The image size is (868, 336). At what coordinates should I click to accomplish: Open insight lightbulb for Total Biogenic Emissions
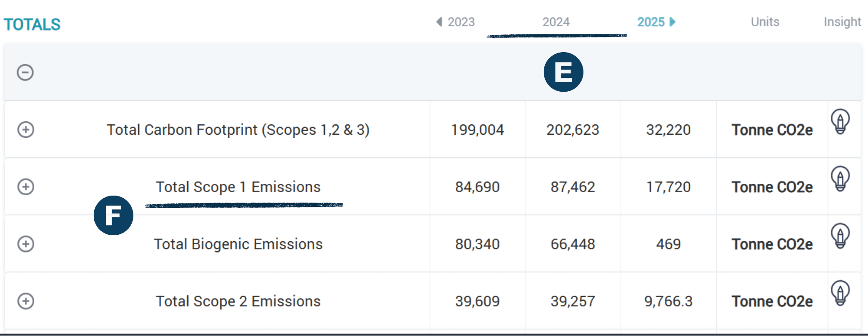tap(840, 236)
